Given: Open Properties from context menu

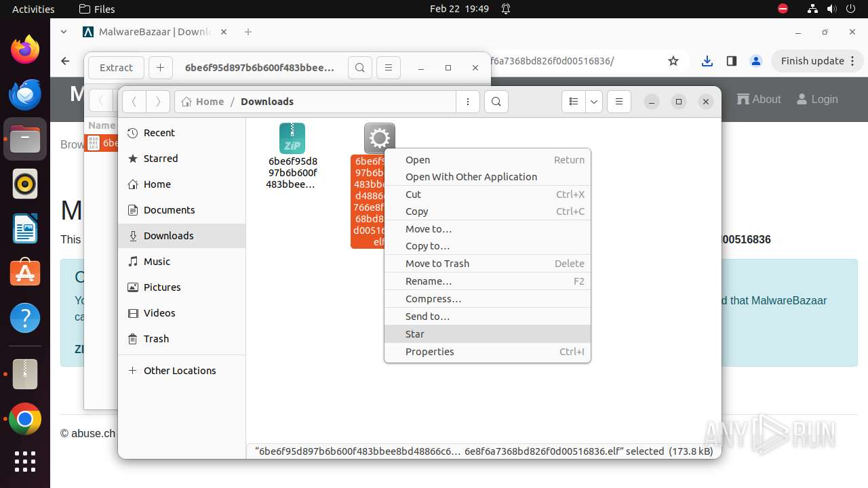Looking at the screenshot, I should pos(488,352).
